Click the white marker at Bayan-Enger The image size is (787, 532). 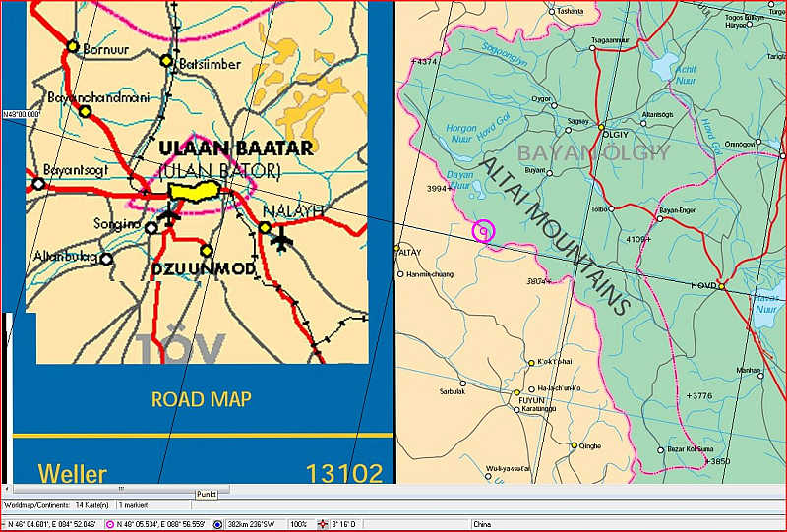(660, 218)
